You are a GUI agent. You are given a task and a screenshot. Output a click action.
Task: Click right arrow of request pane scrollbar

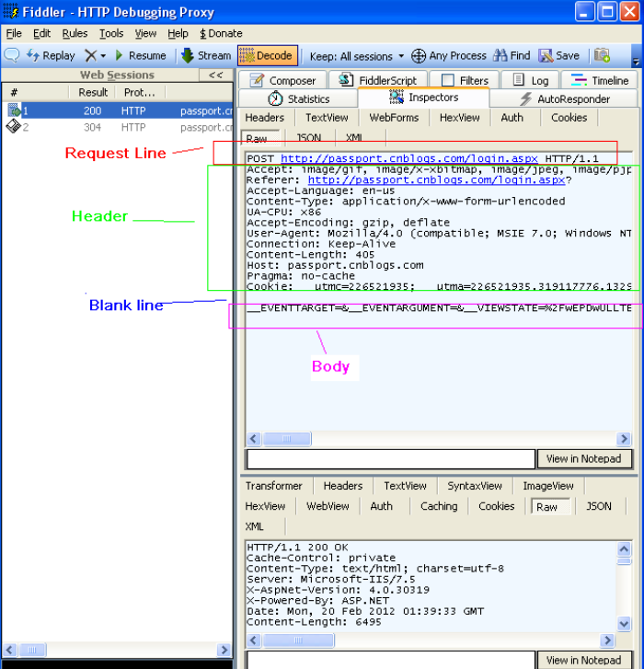(624, 439)
